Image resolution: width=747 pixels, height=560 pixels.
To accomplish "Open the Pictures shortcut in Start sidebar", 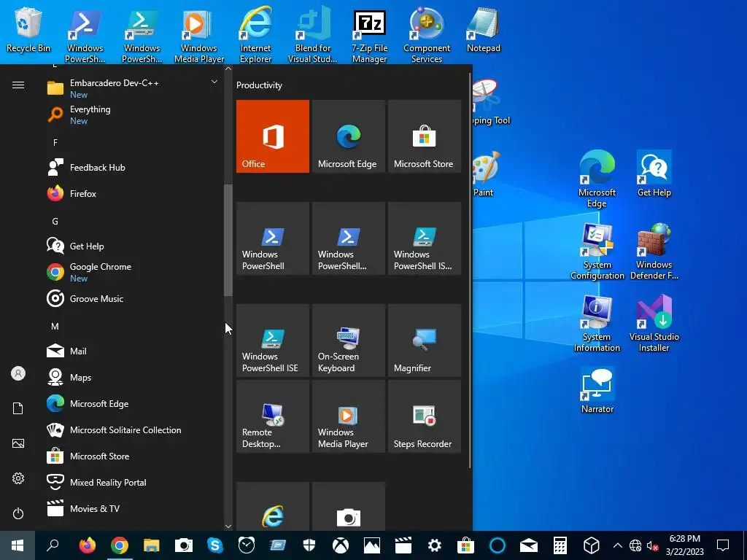I will tap(18, 443).
